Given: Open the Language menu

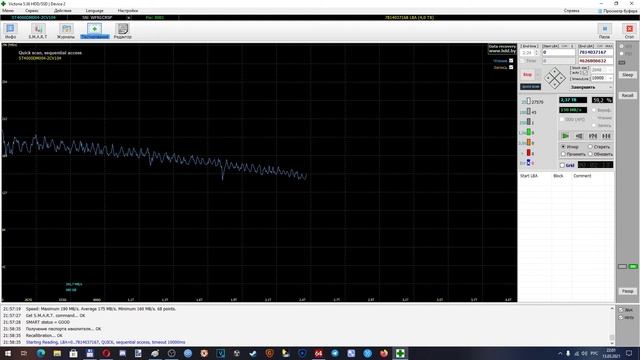Looking at the screenshot, I should [x=95, y=11].
